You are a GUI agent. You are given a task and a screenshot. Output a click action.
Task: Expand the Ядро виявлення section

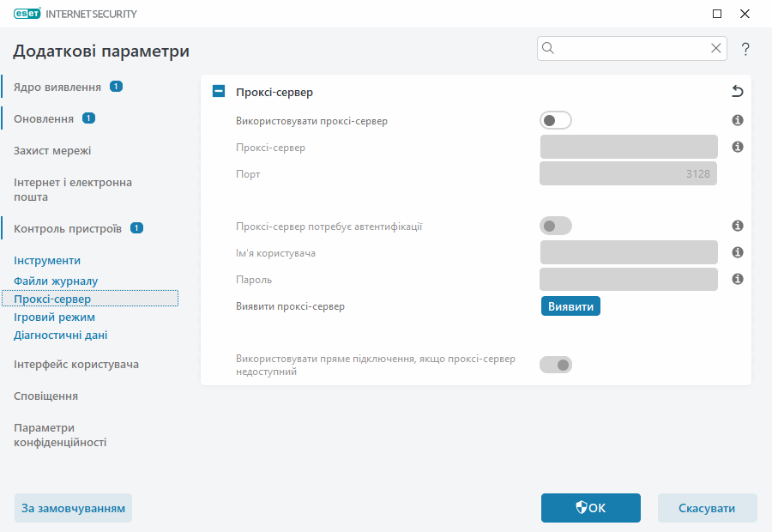(x=58, y=86)
